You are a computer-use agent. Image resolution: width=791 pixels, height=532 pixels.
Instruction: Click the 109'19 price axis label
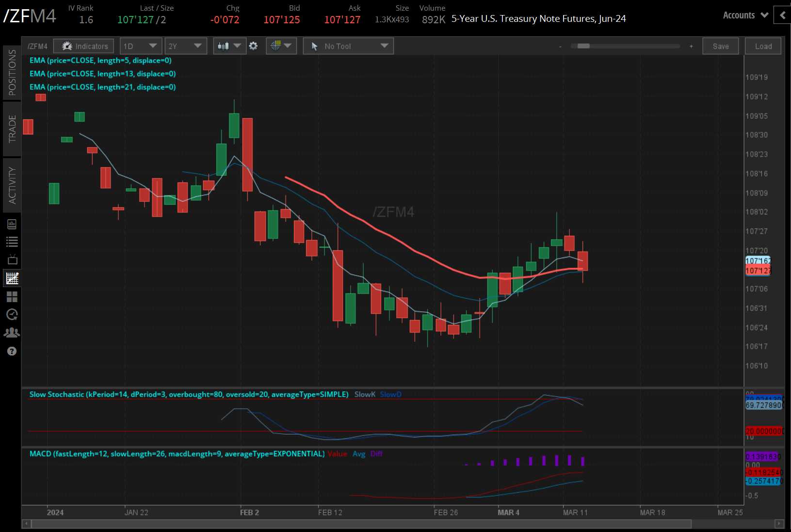pyautogui.click(x=757, y=78)
